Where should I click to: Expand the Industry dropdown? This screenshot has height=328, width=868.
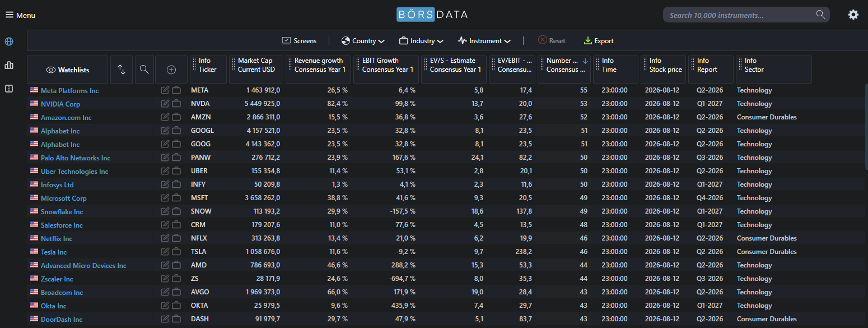tap(421, 41)
